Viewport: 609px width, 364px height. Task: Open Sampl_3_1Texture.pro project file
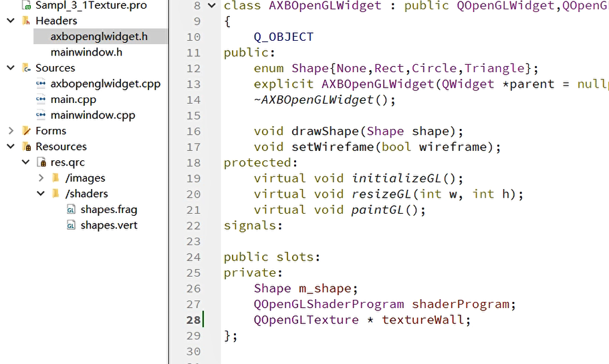(92, 5)
